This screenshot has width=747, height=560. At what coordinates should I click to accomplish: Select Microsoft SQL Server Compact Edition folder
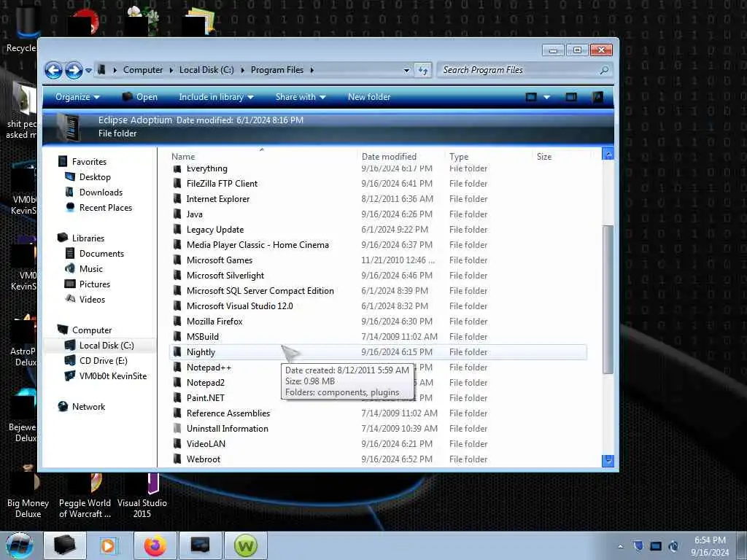click(x=260, y=290)
